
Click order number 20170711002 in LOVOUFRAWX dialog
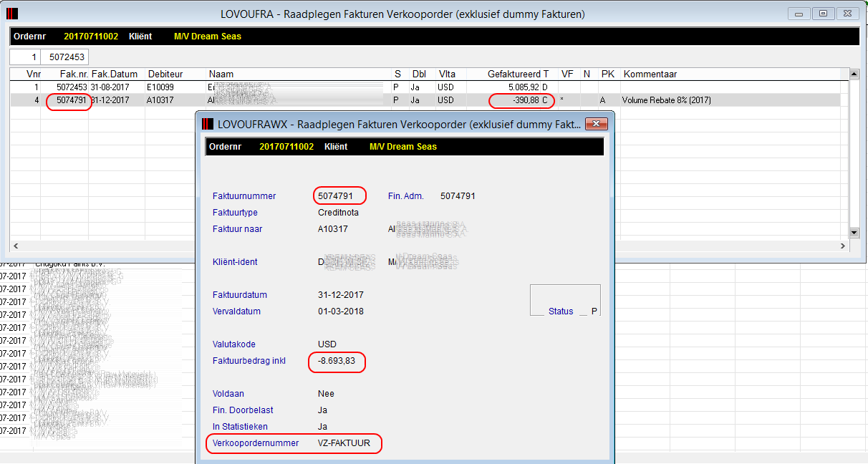point(286,147)
